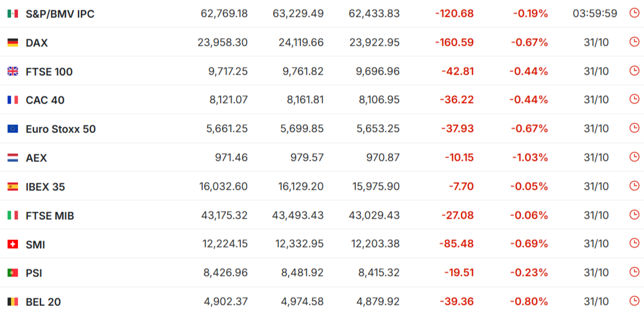The width and height of the screenshot is (644, 310).
Task: Click the clock icon in the FTSE 100 row
Action: 634,71
